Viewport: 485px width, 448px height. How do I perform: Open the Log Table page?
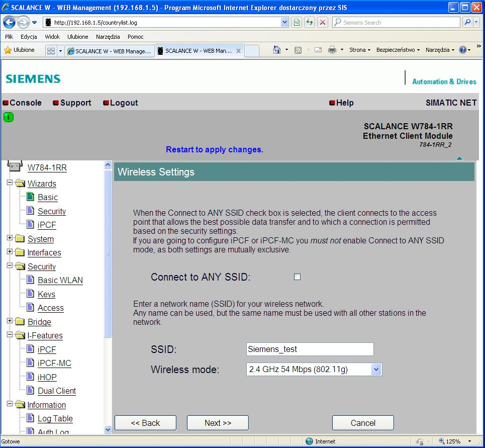click(55, 419)
